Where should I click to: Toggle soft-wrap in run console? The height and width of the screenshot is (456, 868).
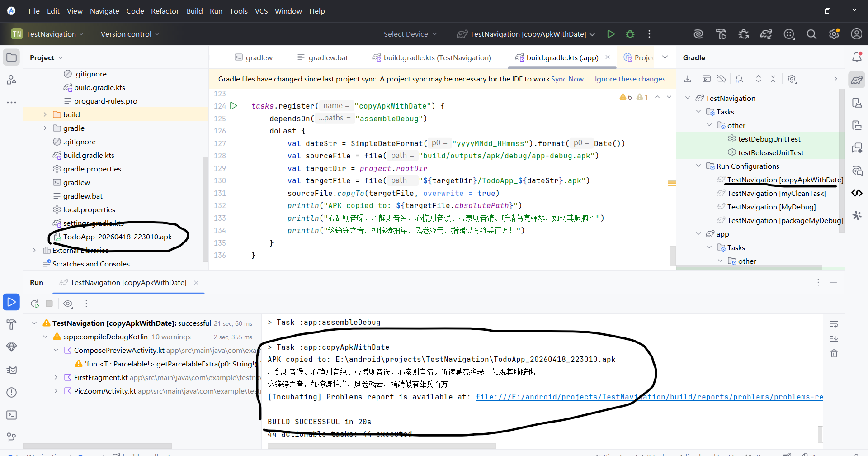[x=834, y=324]
